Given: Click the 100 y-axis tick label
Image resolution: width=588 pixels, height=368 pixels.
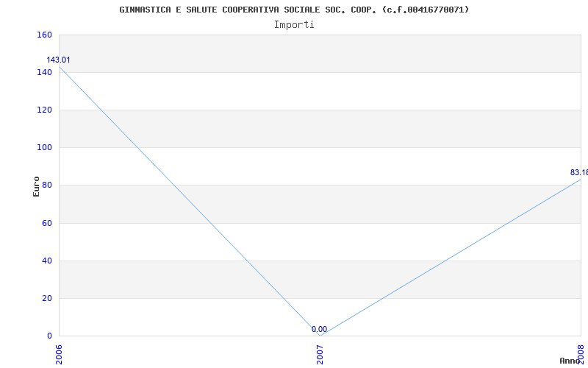Looking at the screenshot, I should point(44,148).
